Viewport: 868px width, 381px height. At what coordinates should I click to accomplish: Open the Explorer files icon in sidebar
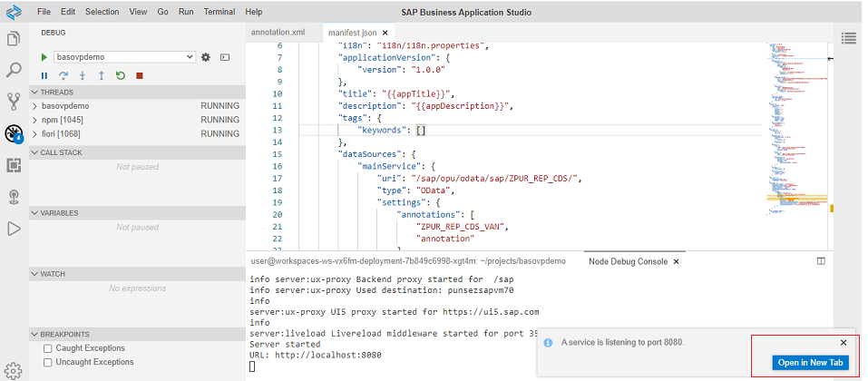coord(14,39)
